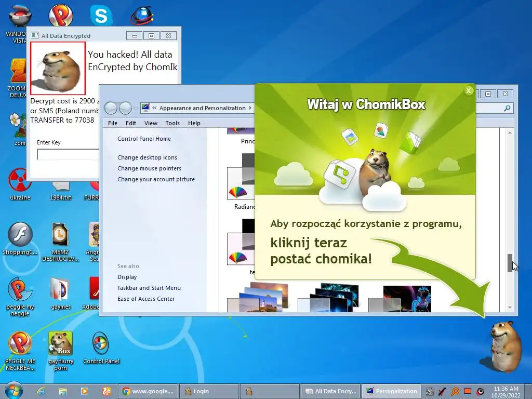
Task: Select the dark blue pony theme thumbnail
Action: (x=400, y=299)
